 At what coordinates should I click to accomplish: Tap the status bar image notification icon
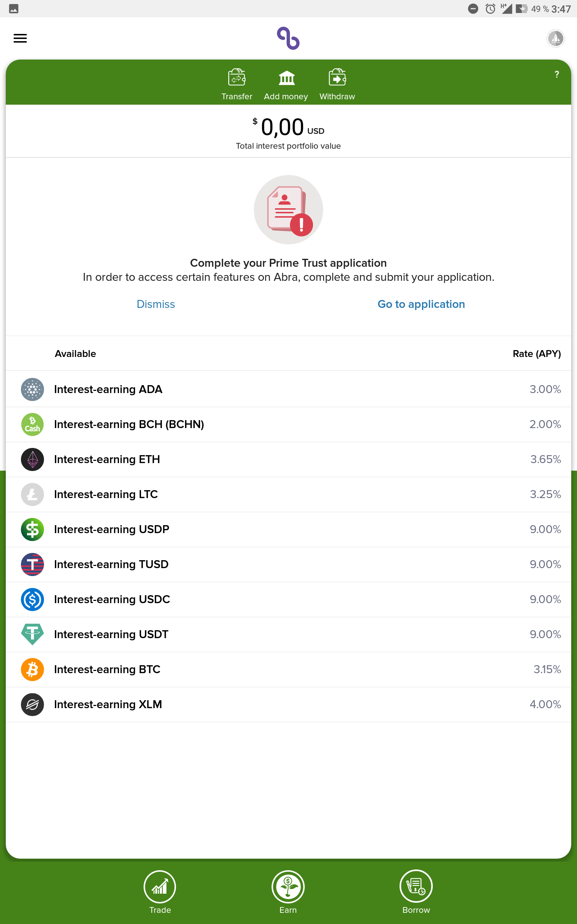click(x=14, y=8)
